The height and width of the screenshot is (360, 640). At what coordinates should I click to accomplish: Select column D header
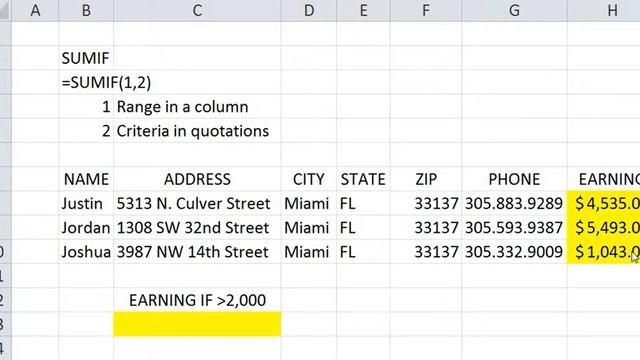[309, 10]
